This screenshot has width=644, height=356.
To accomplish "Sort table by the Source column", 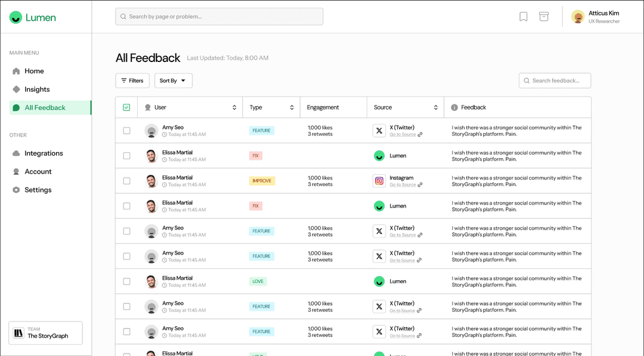I will [x=436, y=107].
